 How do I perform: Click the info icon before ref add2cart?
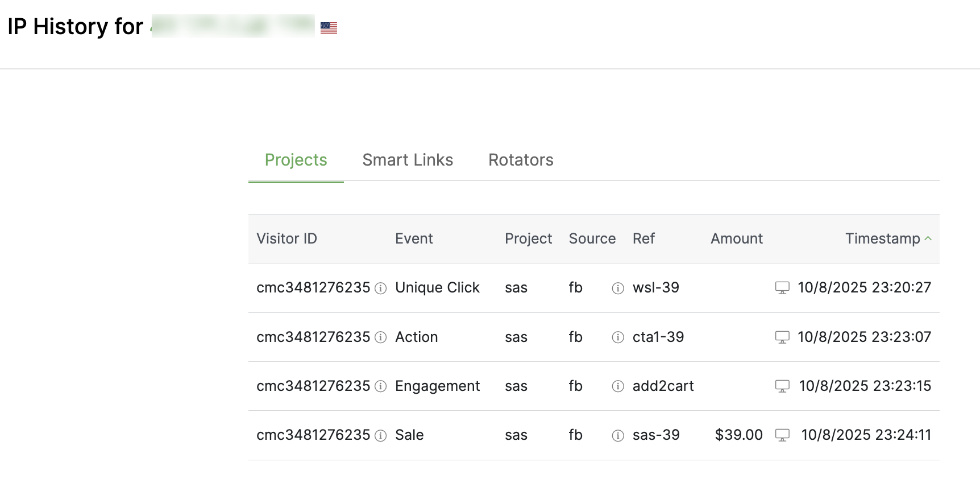tap(618, 386)
